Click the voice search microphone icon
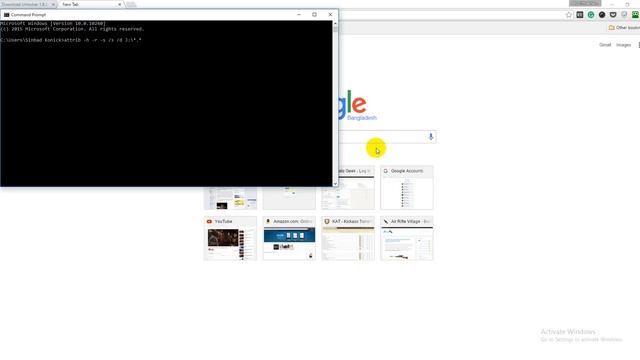The width and height of the screenshot is (640, 360). [431, 137]
